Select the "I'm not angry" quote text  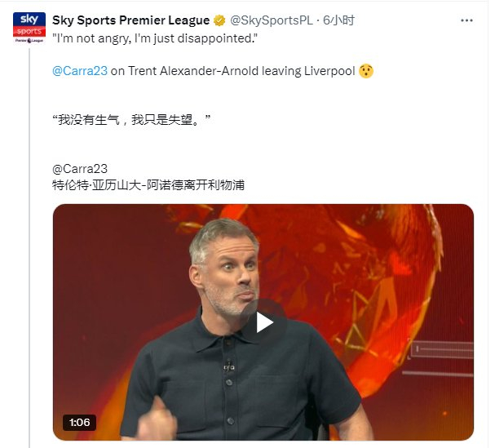(x=155, y=38)
